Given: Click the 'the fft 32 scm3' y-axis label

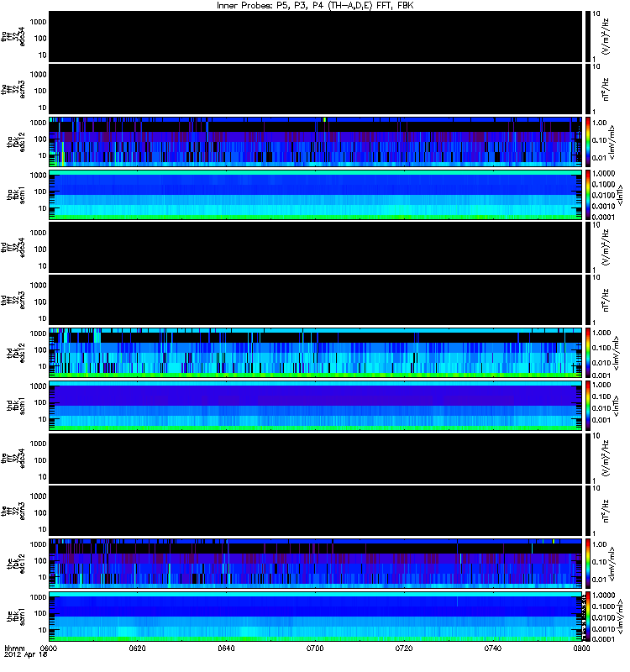Looking at the screenshot, I should click(13, 511).
